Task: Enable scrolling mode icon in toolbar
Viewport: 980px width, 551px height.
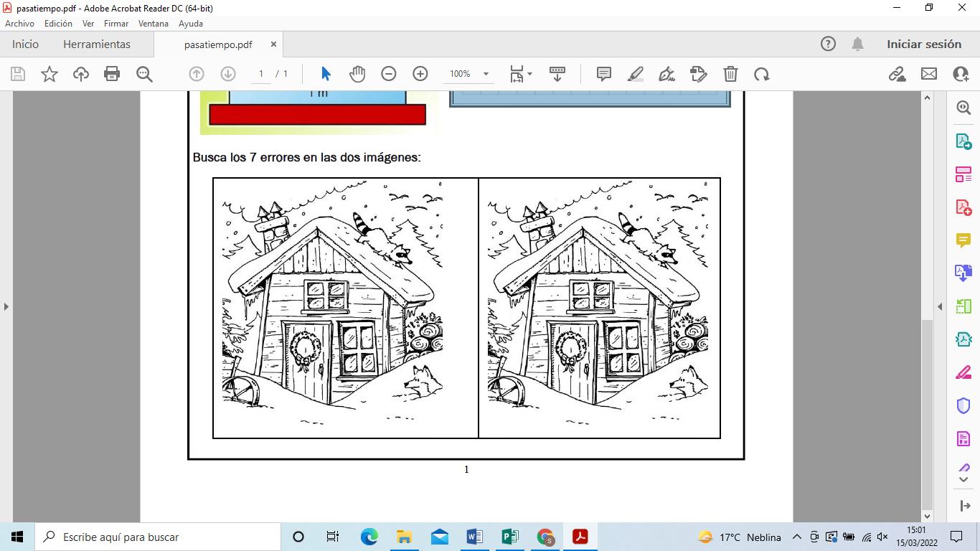Action: pos(557,74)
